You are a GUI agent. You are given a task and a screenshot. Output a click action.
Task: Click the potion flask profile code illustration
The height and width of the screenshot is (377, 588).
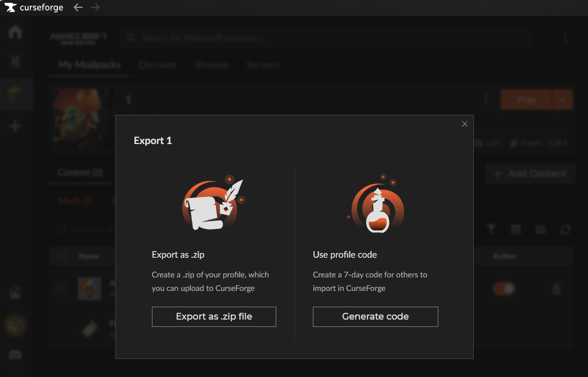(376, 204)
